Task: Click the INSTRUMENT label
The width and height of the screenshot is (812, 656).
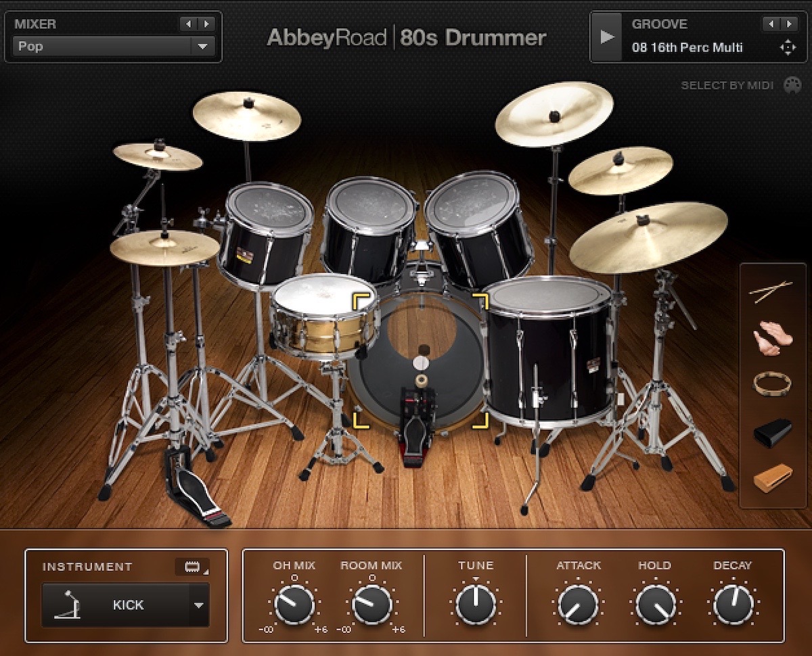Action: [87, 567]
